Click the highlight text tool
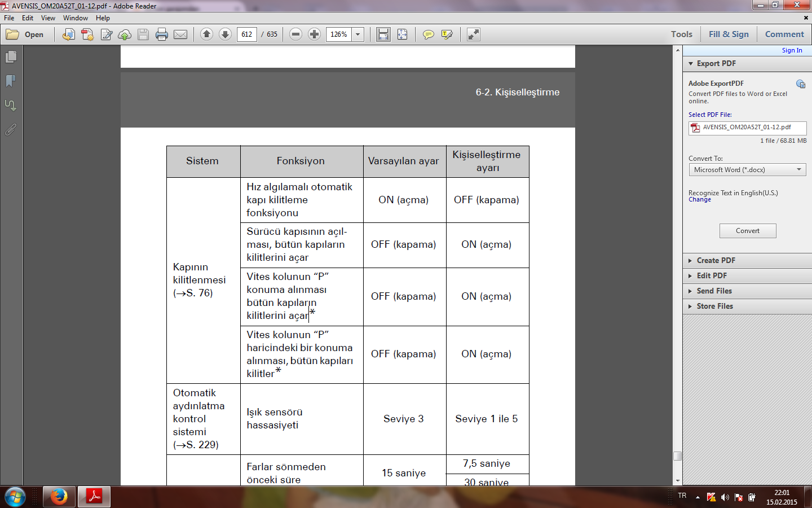 447,34
